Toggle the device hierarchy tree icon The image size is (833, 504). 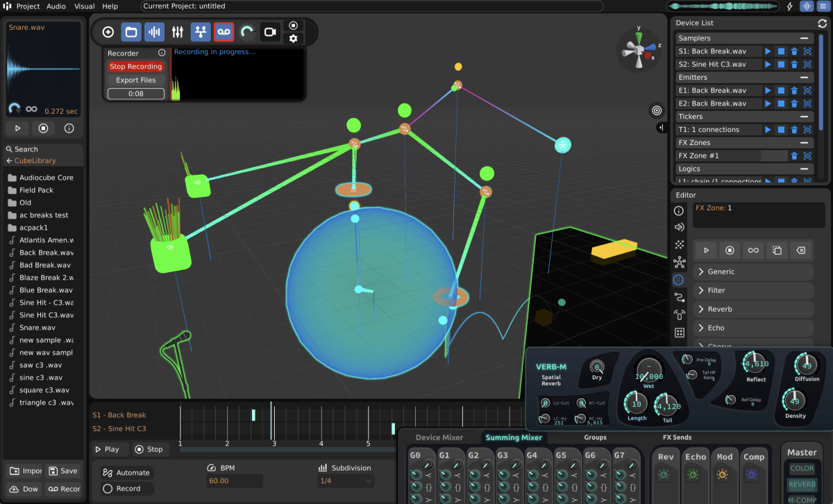point(201,32)
